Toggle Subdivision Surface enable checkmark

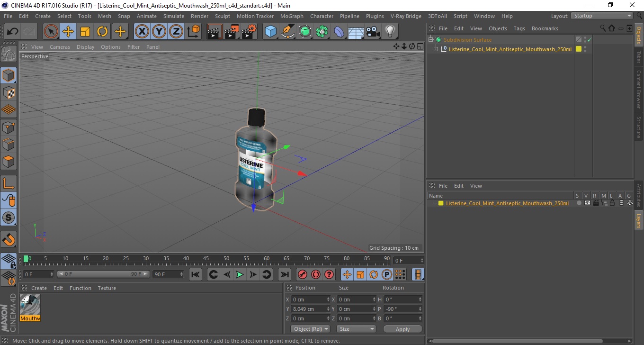click(x=589, y=40)
